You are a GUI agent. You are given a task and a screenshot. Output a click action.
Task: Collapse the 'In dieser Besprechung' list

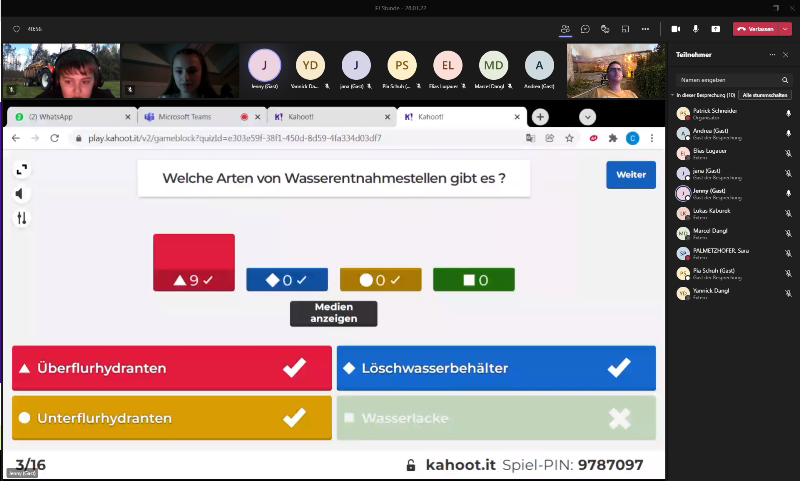click(673, 95)
